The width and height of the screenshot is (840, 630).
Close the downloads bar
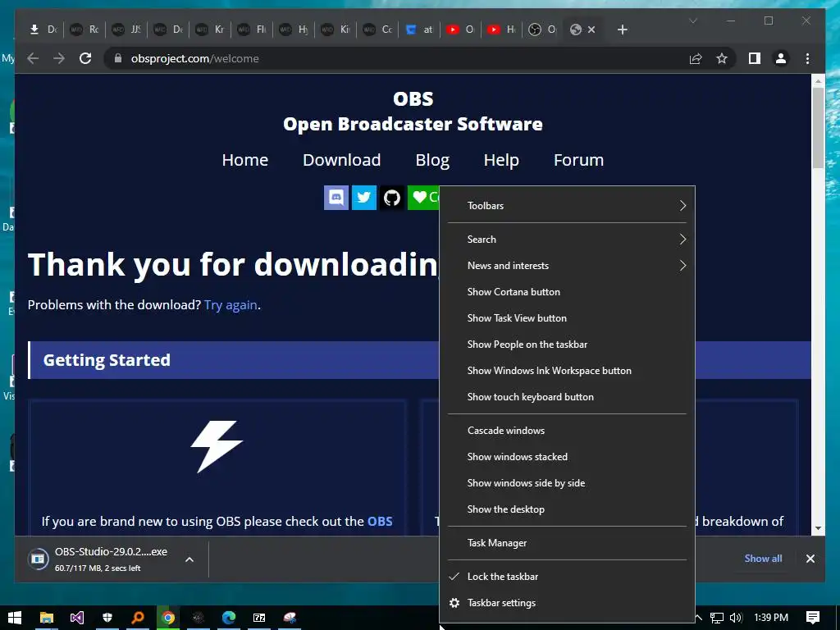coord(810,559)
